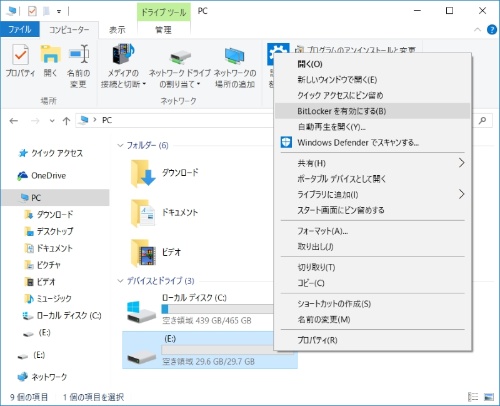Click ネットワークの場所の追加 icon
This screenshot has width=500, height=406.
pos(235,55)
